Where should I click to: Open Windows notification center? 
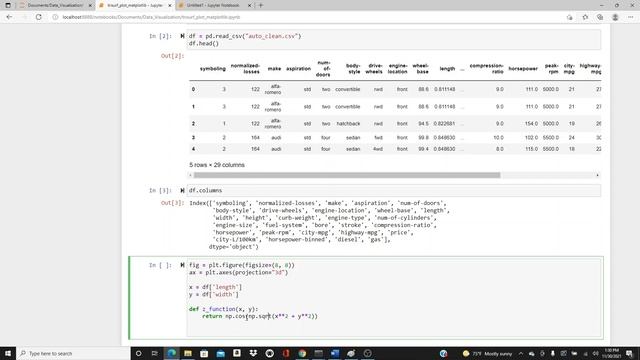629,353
